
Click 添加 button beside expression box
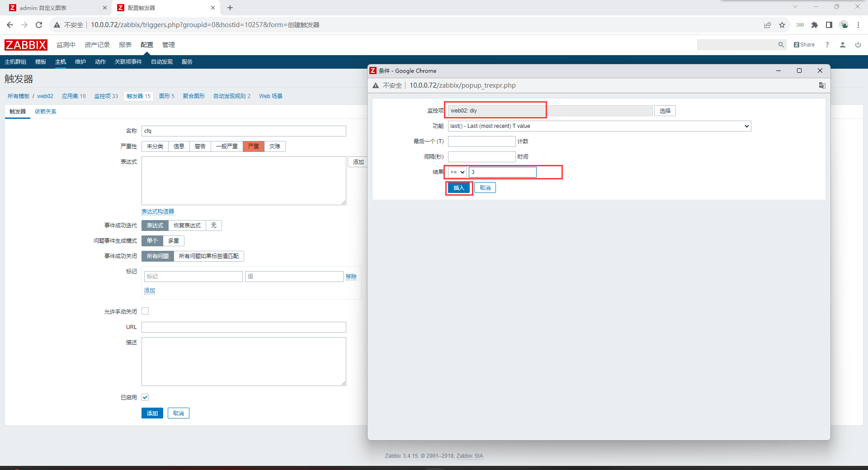click(358, 162)
